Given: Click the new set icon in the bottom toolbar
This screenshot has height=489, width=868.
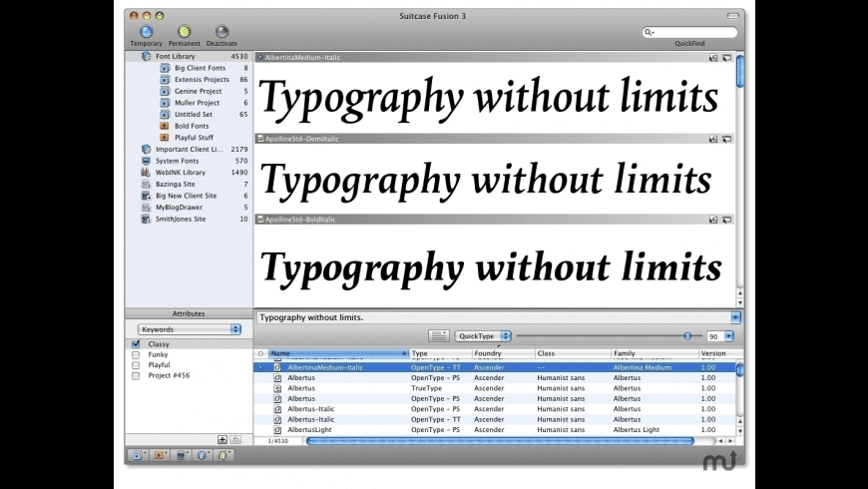Looking at the screenshot, I should pyautogui.click(x=139, y=455).
